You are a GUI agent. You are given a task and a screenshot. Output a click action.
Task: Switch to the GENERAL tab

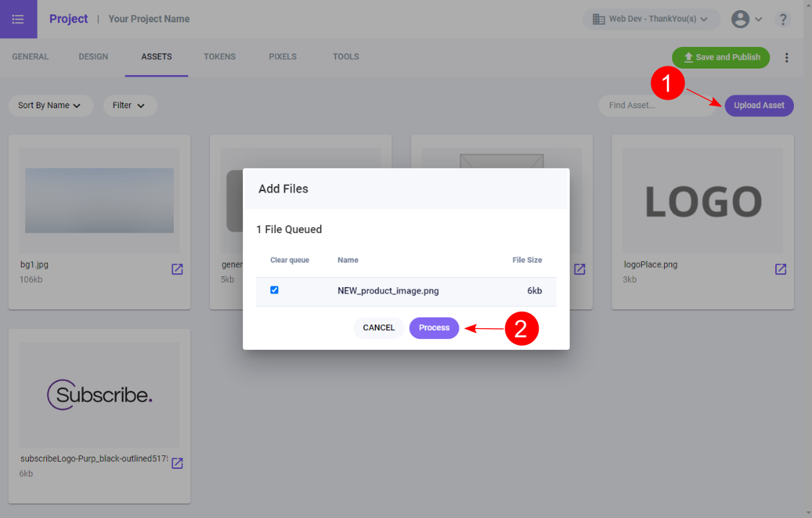[30, 57]
